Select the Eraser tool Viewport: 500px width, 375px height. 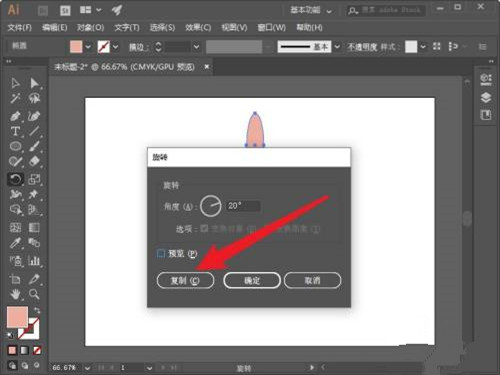click(34, 162)
